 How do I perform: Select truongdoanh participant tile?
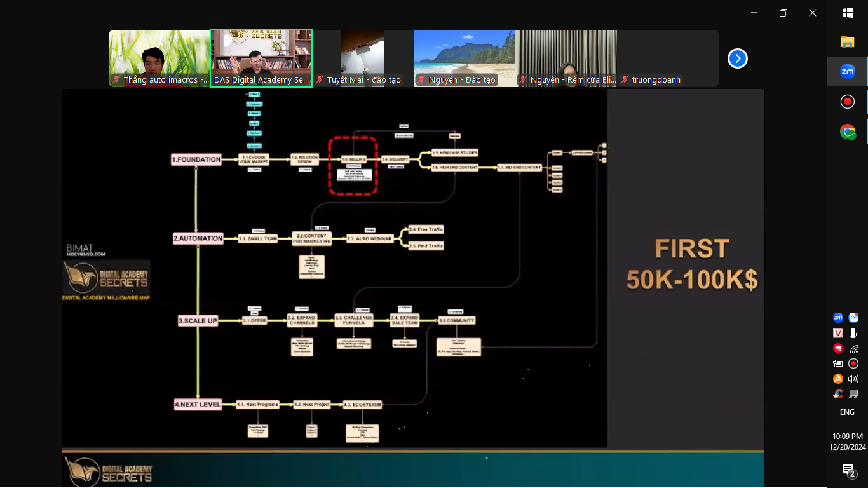[x=668, y=58]
